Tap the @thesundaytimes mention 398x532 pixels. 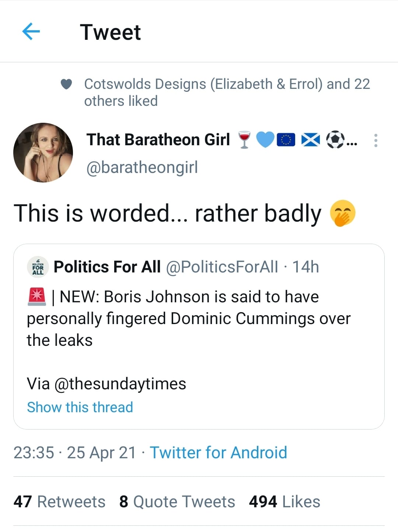click(120, 384)
